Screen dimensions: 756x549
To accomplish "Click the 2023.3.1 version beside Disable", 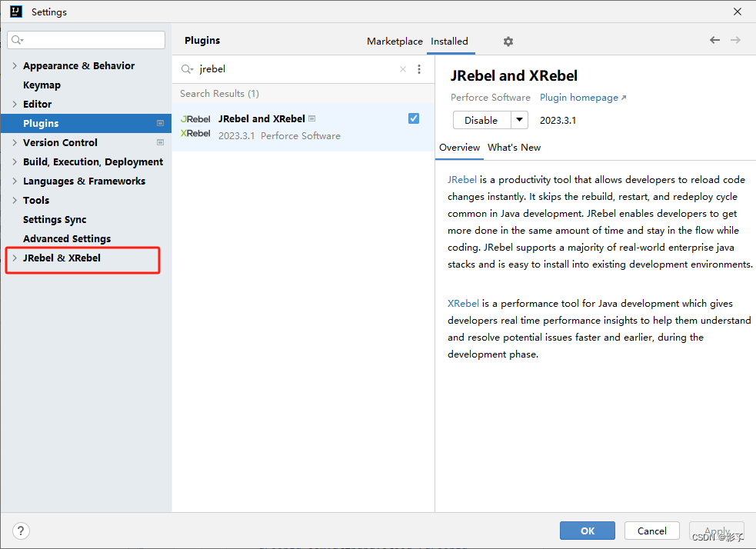I will coord(558,121).
